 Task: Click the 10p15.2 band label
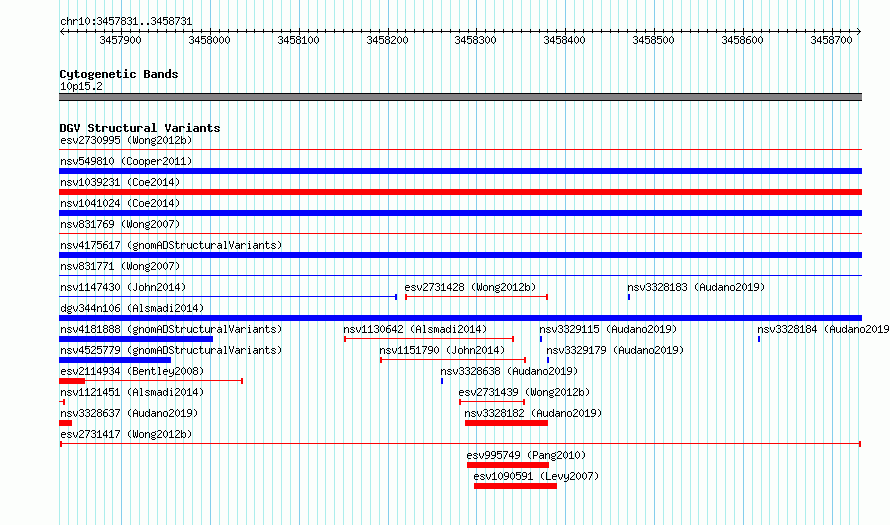point(81,86)
